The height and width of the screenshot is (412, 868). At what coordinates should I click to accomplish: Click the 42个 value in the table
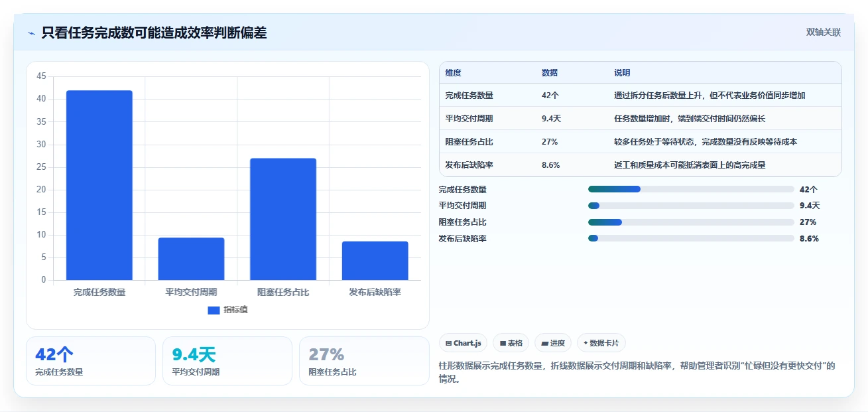(550, 96)
